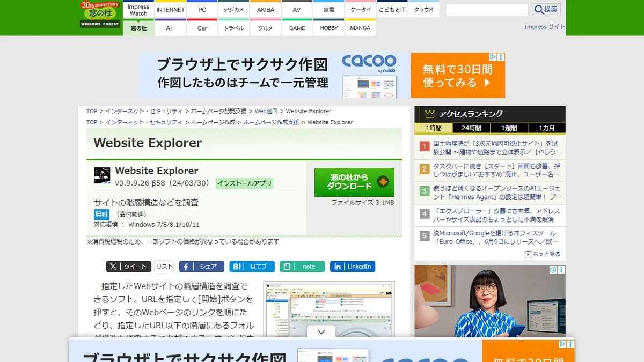Screen dimensions: 644x362
Task: Click the side photo advertisement
Action: 490,301
